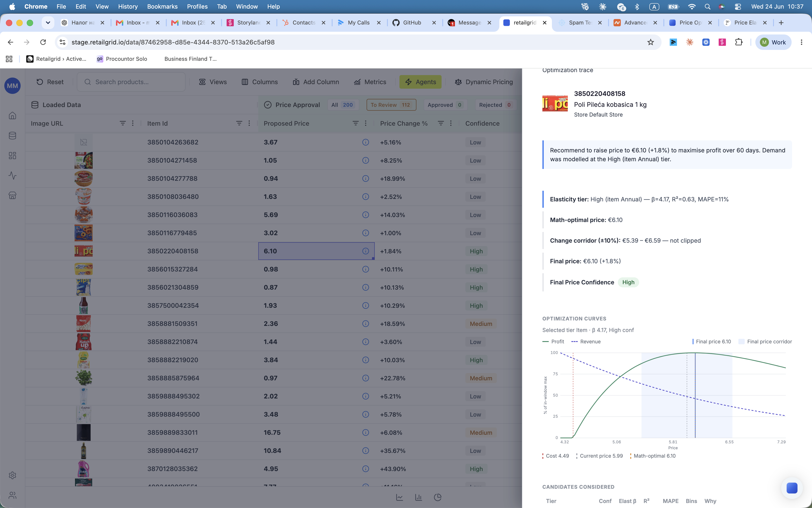Open pie chart icon in bottom bar

point(437,497)
